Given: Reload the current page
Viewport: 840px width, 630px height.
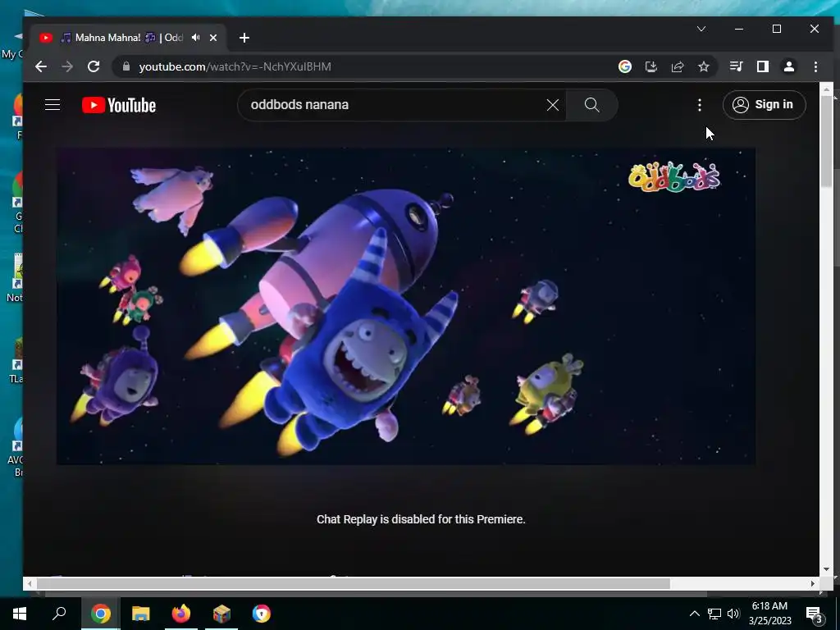Looking at the screenshot, I should click(x=94, y=66).
